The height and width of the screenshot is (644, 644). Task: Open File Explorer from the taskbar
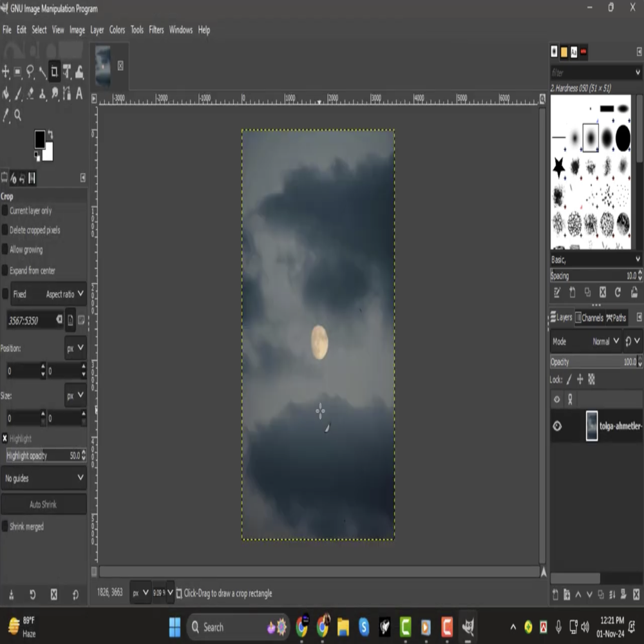point(343,627)
